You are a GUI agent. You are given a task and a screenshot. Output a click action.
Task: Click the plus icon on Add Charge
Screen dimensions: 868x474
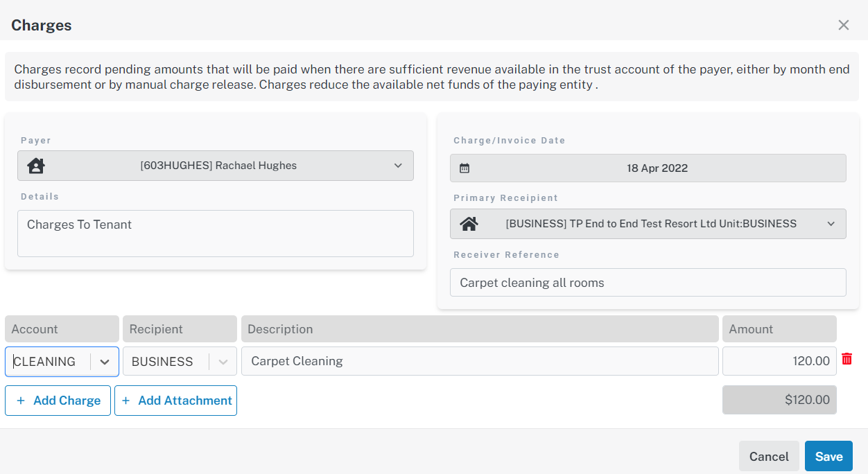pyautogui.click(x=21, y=401)
